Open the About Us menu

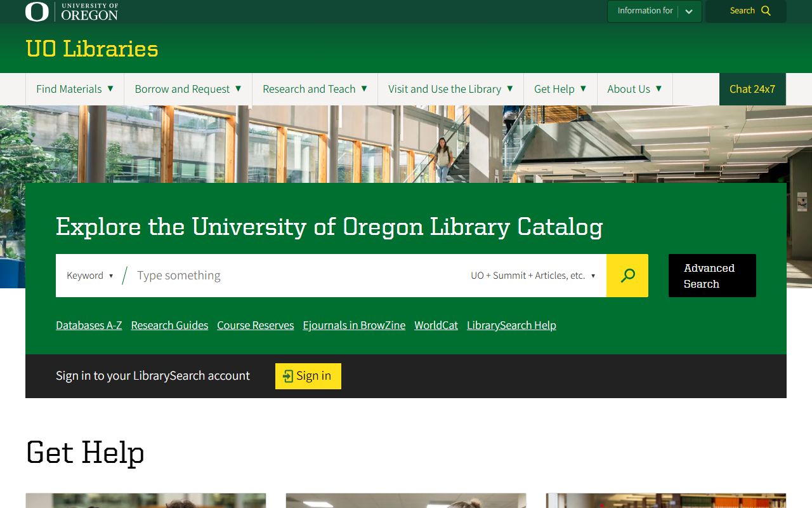[634, 89]
